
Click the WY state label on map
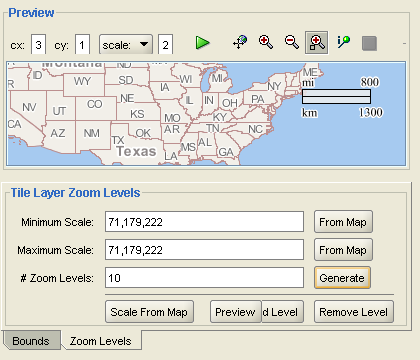click(82, 81)
